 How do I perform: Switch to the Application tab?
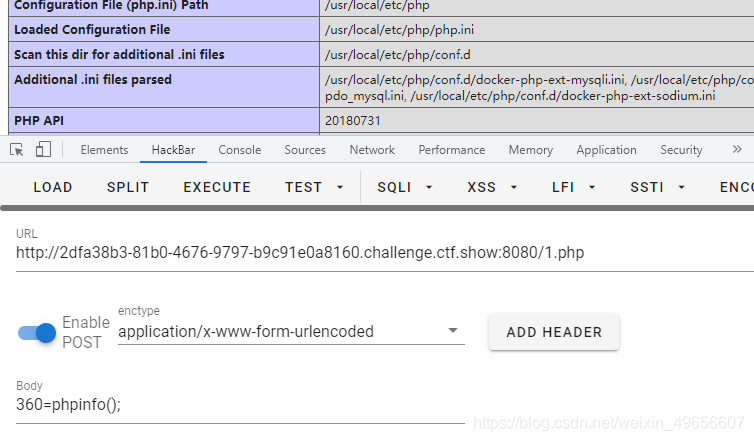[606, 150]
